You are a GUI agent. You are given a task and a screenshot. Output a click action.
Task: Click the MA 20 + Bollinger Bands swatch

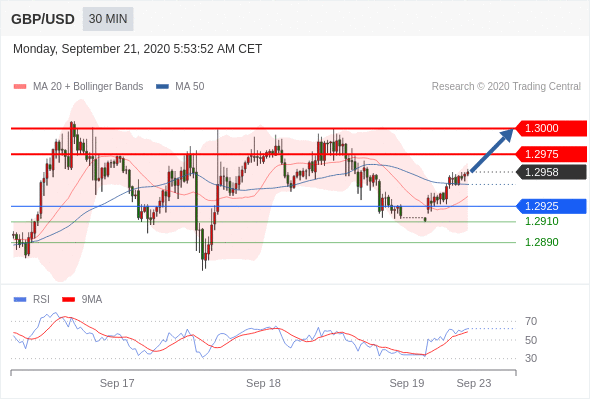[20, 87]
